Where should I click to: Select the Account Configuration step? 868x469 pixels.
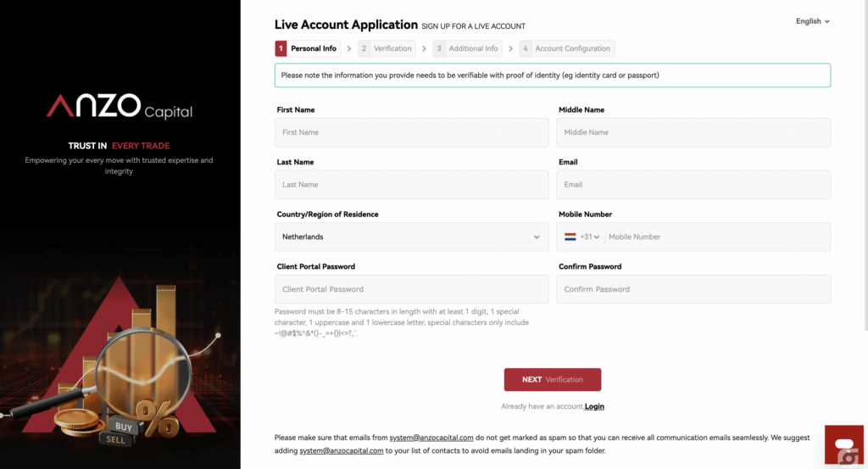click(x=566, y=48)
